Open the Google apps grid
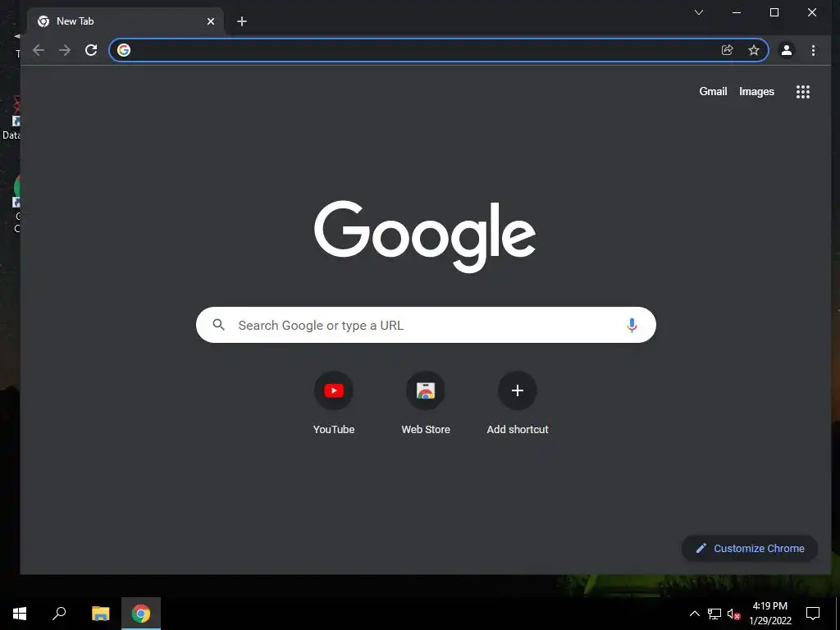 pyautogui.click(x=802, y=92)
